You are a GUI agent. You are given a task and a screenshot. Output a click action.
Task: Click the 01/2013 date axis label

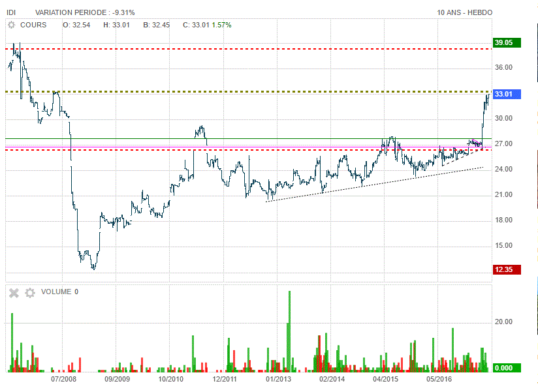[x=278, y=379]
